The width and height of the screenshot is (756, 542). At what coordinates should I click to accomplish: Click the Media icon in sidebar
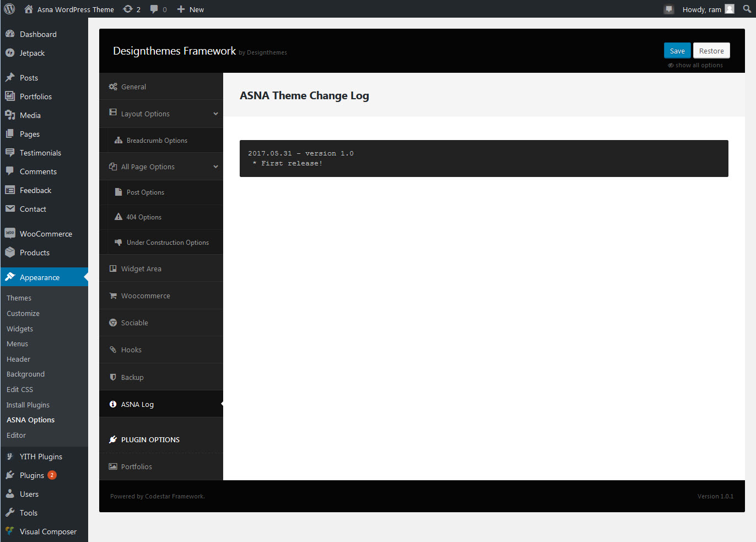click(x=10, y=115)
